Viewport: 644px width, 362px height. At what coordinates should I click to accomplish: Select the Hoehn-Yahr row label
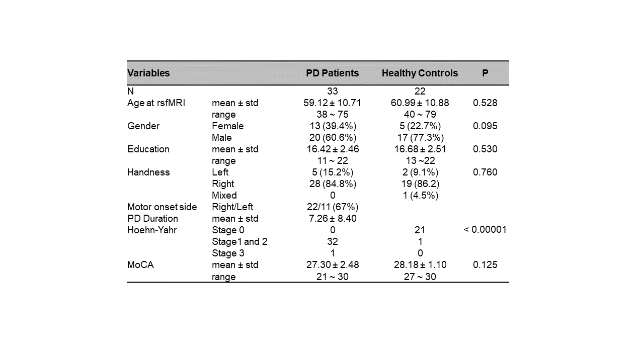(152, 230)
